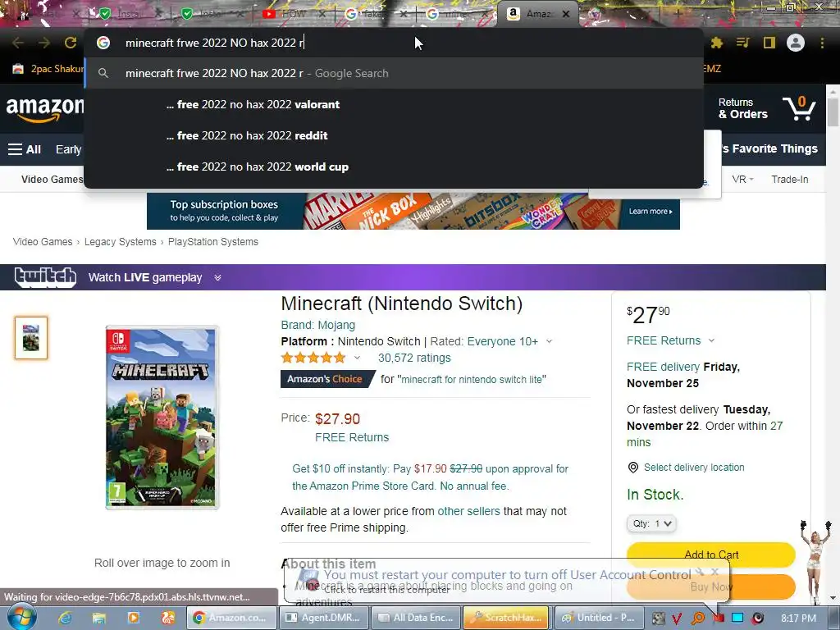
Task: Open the Chrome three-dot menu
Action: [822, 43]
